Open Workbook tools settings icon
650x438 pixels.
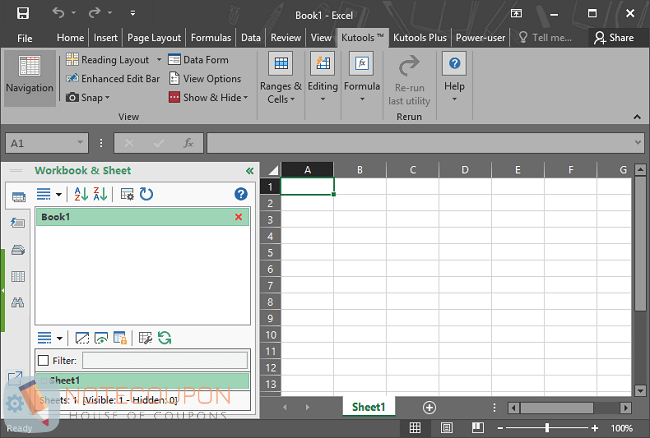click(x=127, y=194)
